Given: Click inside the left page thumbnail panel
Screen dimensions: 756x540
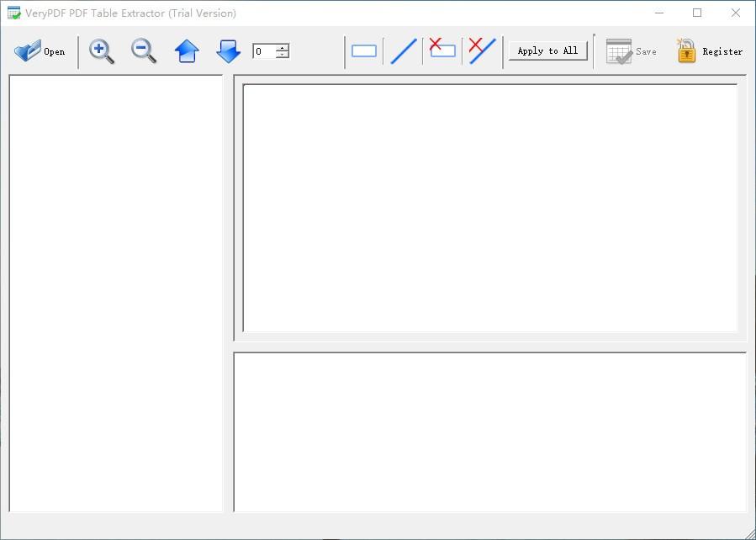Looking at the screenshot, I should [115, 293].
